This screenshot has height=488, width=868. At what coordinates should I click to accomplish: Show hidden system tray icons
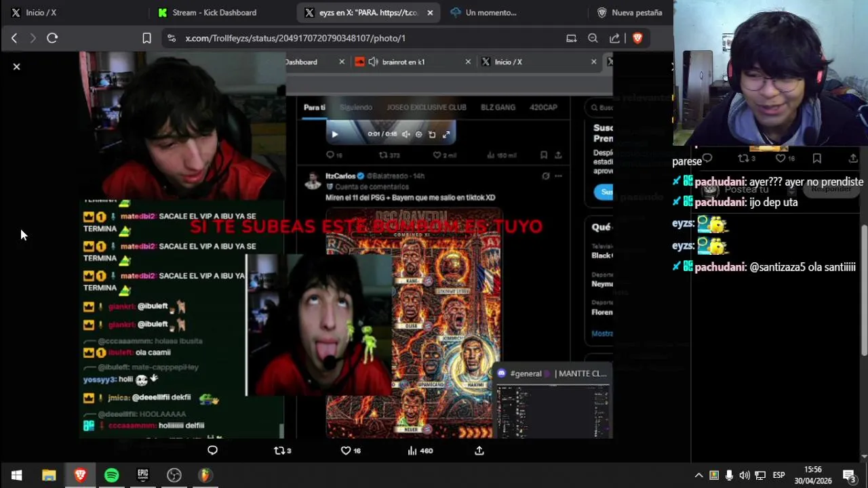tap(698, 475)
